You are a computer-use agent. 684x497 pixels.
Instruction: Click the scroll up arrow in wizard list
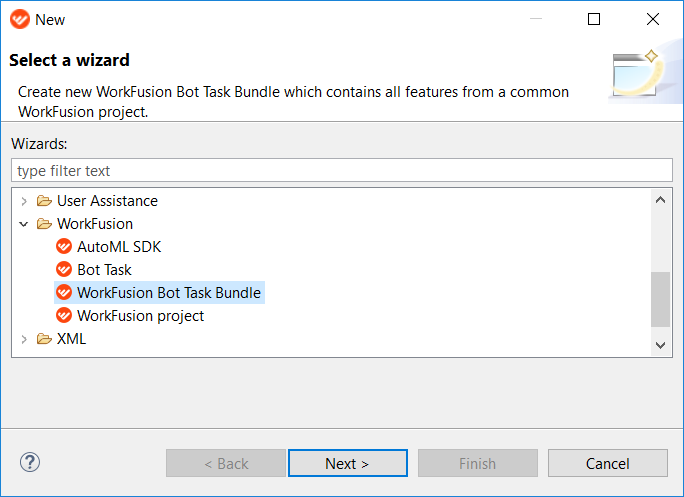click(660, 200)
